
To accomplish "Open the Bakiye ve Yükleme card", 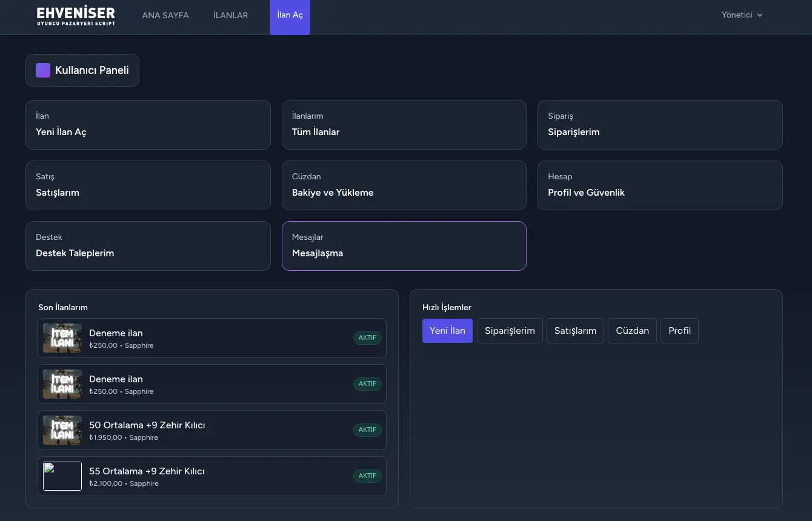I will tap(404, 185).
